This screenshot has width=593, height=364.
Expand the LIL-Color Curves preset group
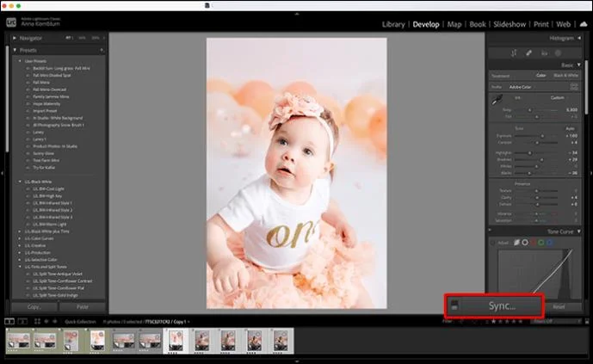coord(20,239)
